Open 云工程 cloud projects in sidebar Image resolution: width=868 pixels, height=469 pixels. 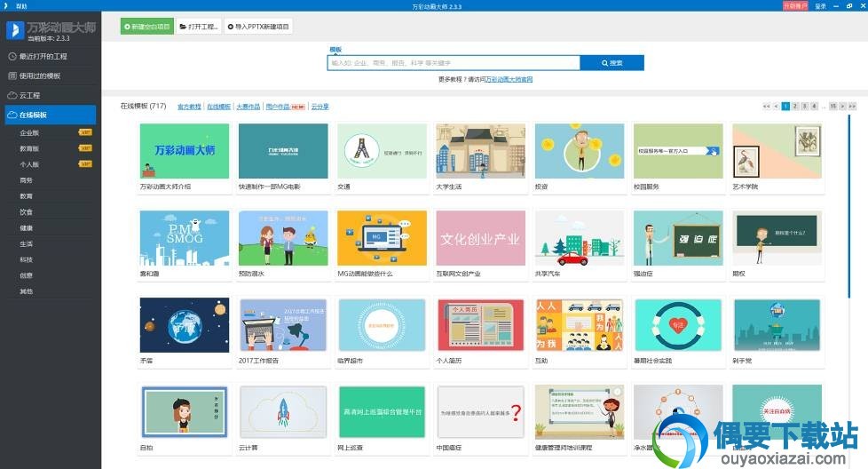pyautogui.click(x=51, y=95)
